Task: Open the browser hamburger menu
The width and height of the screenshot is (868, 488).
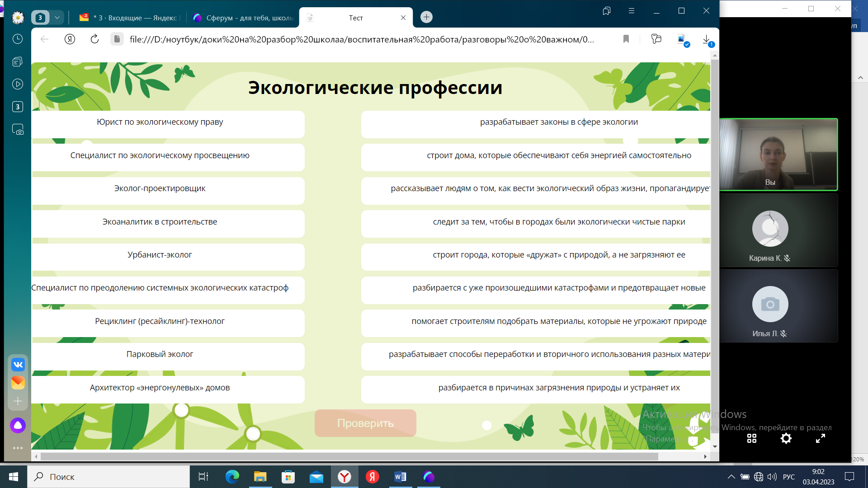Action: (632, 11)
